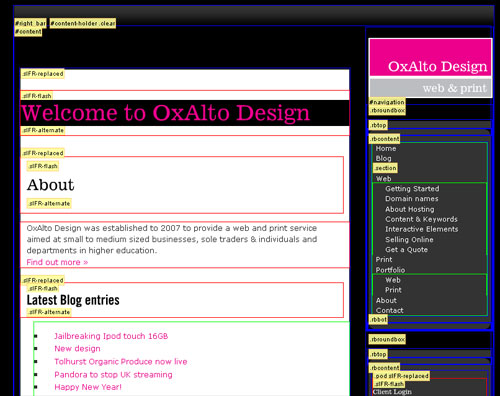500x396 pixels.
Task: Click the '#right_bar' element label
Action: 30,23
